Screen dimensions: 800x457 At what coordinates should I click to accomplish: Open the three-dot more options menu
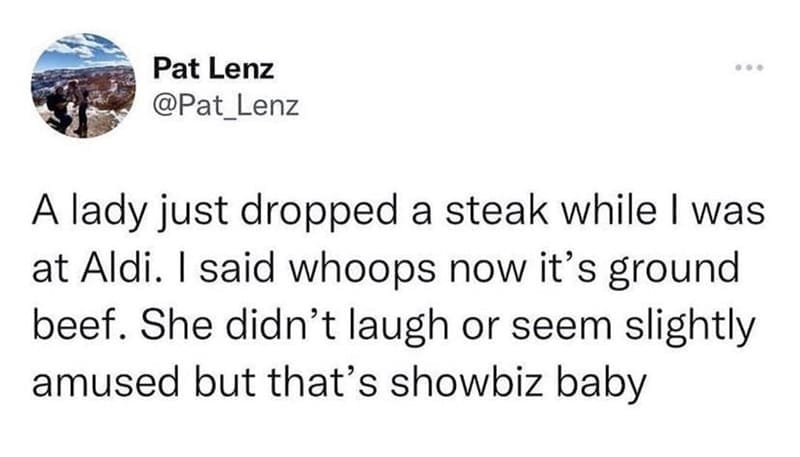click(x=747, y=69)
